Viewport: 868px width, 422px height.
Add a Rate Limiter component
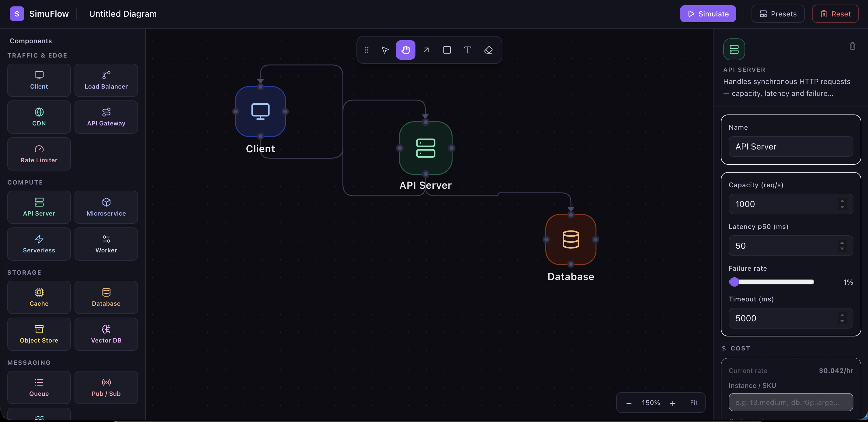coord(39,154)
